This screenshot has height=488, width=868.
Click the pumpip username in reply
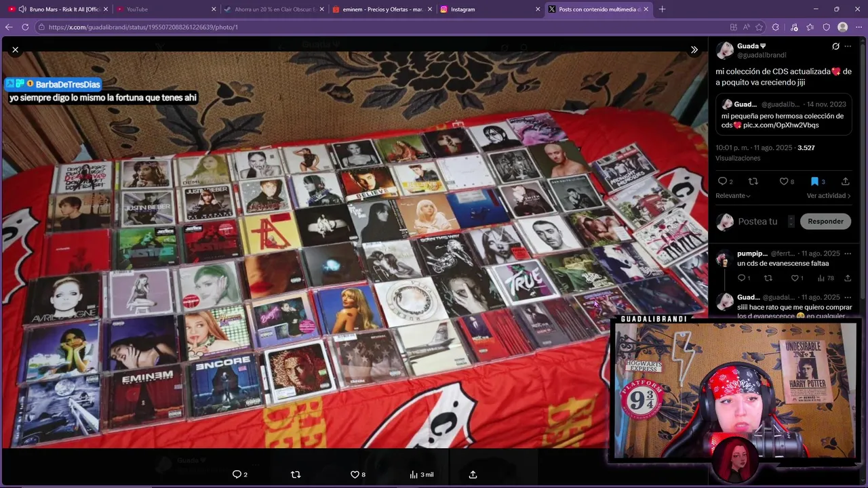tap(752, 253)
